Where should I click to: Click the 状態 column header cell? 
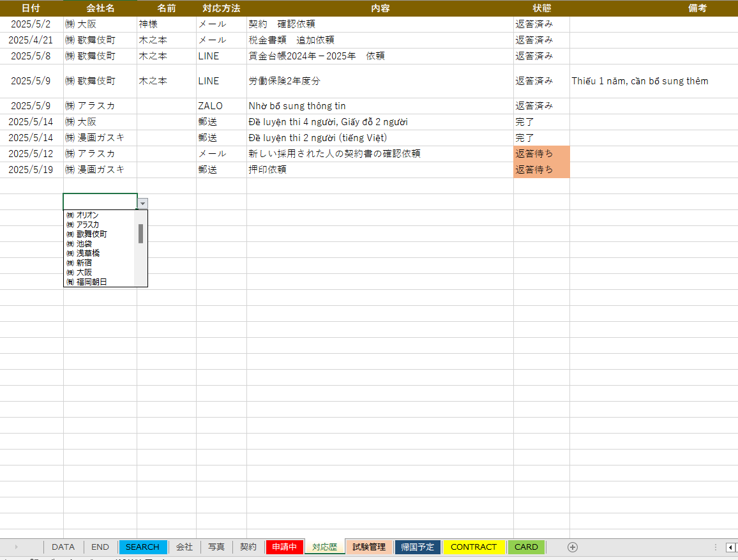[541, 8]
